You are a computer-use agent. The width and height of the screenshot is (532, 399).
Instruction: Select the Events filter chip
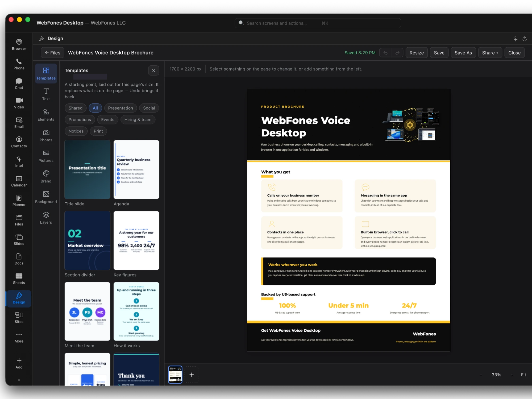107,120
